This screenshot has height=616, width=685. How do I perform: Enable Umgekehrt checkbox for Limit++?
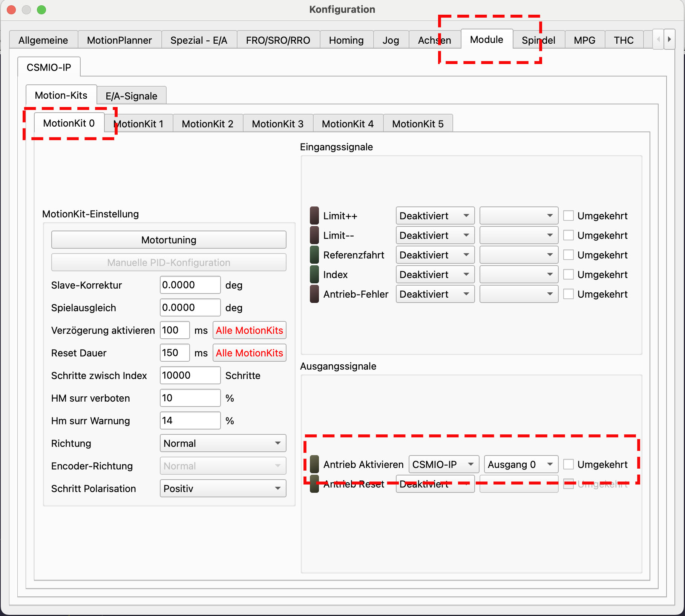coord(568,216)
